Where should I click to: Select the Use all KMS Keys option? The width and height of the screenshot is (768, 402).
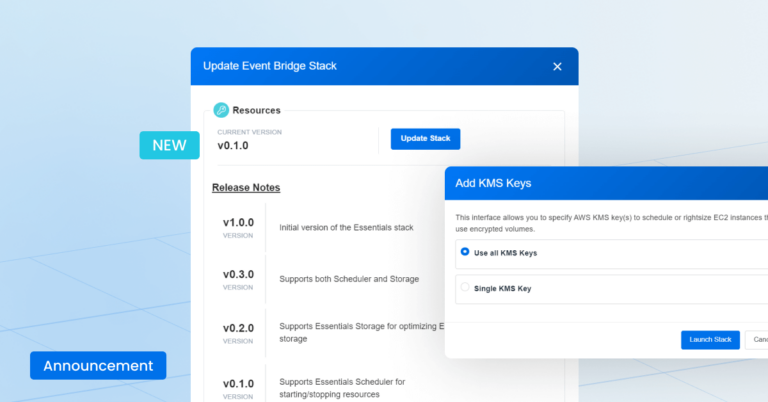click(465, 253)
